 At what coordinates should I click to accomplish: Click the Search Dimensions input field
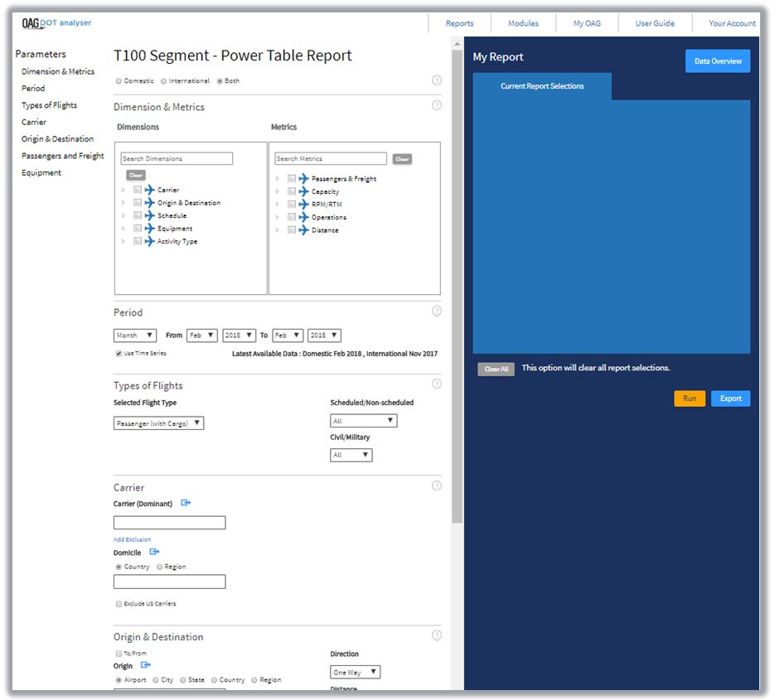click(x=177, y=159)
